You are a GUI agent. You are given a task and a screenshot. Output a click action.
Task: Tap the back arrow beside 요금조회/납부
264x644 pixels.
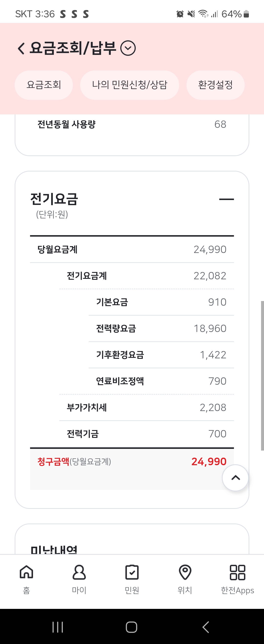21,48
